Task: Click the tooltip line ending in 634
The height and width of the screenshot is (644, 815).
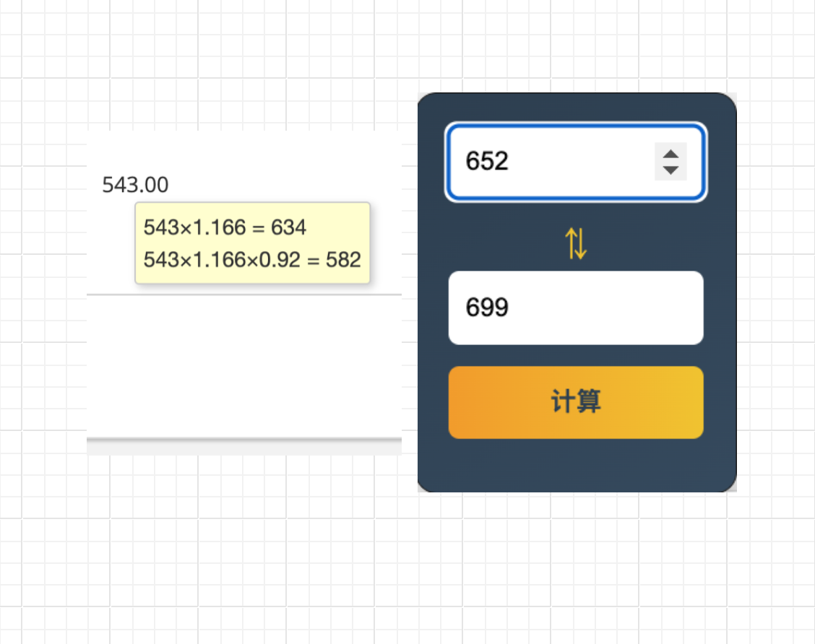Action: [x=225, y=228]
